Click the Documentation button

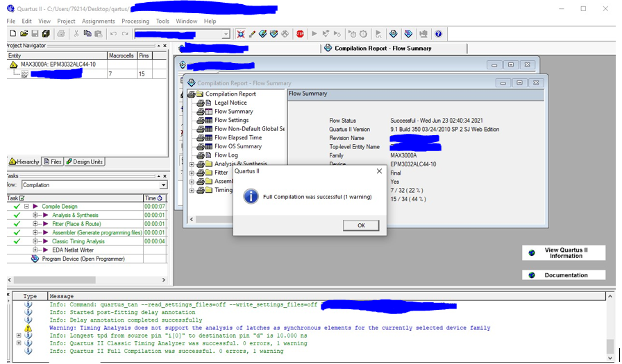click(564, 275)
